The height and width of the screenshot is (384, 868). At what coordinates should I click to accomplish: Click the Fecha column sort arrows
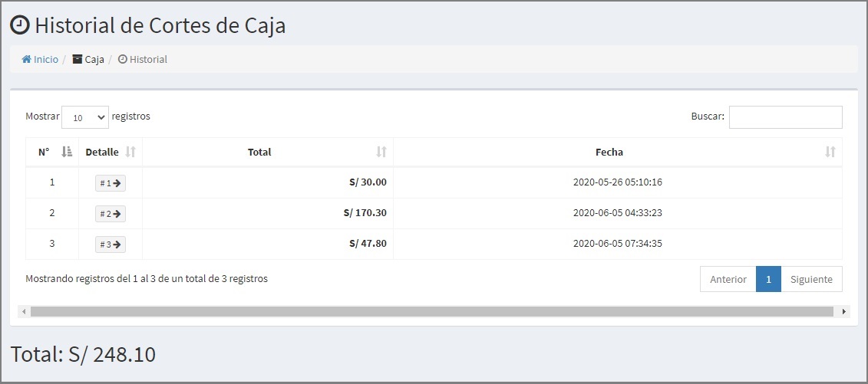point(830,152)
